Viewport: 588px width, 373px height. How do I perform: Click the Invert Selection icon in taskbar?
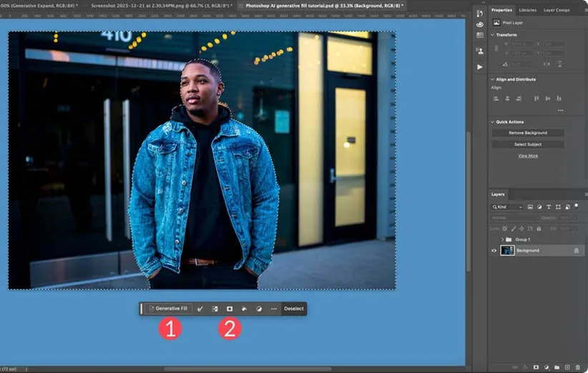tap(215, 309)
